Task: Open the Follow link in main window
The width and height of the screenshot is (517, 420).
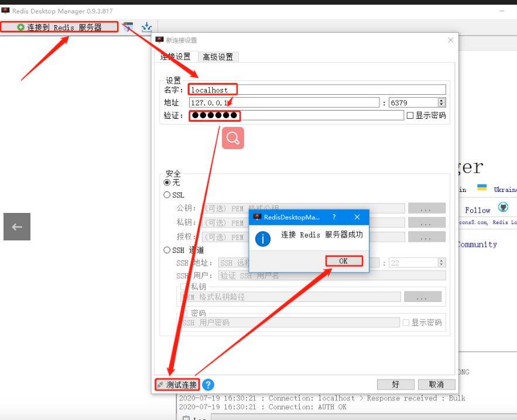Action: click(477, 210)
